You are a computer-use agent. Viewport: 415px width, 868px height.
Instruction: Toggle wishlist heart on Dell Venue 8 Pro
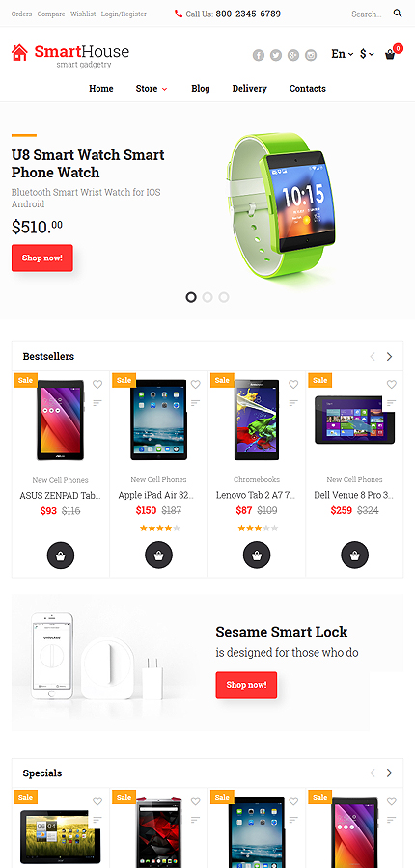[392, 384]
